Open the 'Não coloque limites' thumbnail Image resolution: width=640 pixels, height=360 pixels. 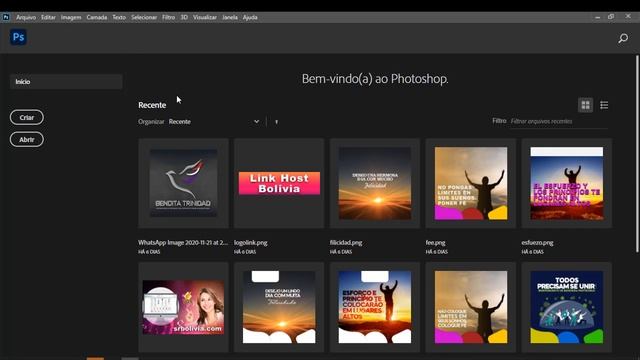[x=471, y=307]
